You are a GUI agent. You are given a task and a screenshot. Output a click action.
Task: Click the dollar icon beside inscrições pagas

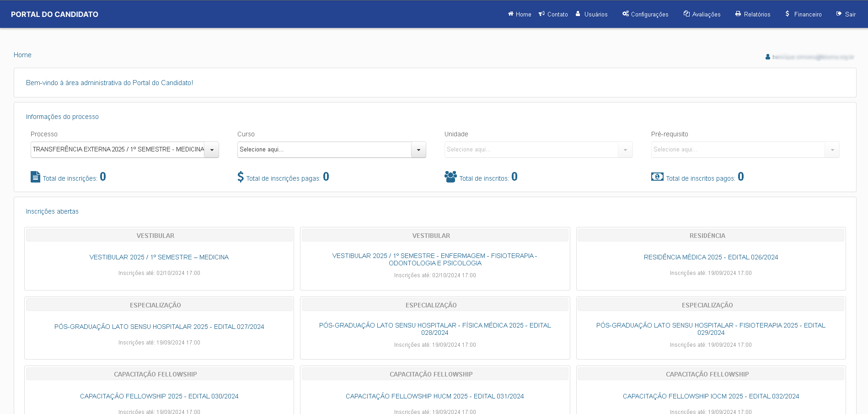point(241,177)
